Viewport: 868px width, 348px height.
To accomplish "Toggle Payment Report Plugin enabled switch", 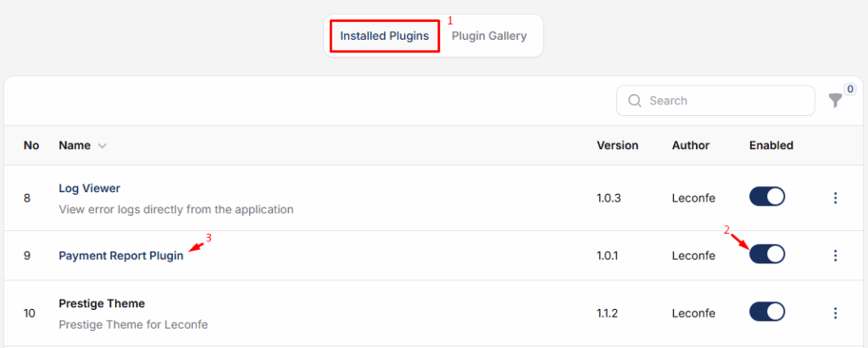I will pos(767,254).
